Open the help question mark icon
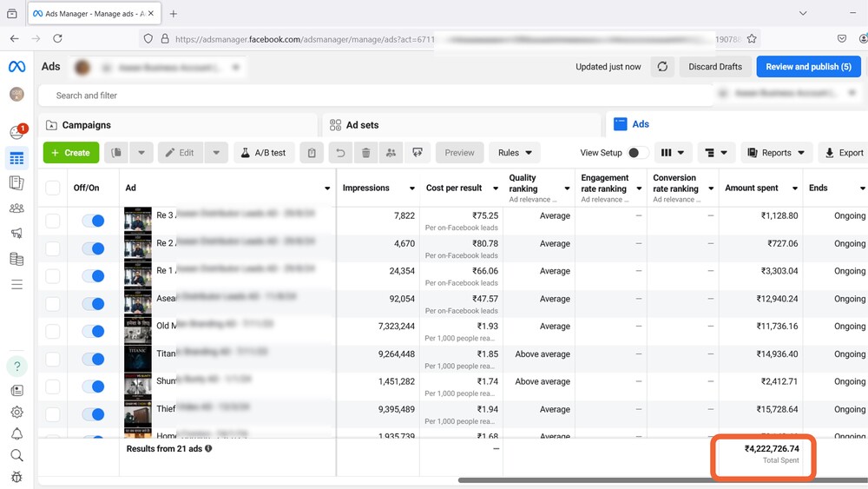The width and height of the screenshot is (868, 489). click(16, 366)
